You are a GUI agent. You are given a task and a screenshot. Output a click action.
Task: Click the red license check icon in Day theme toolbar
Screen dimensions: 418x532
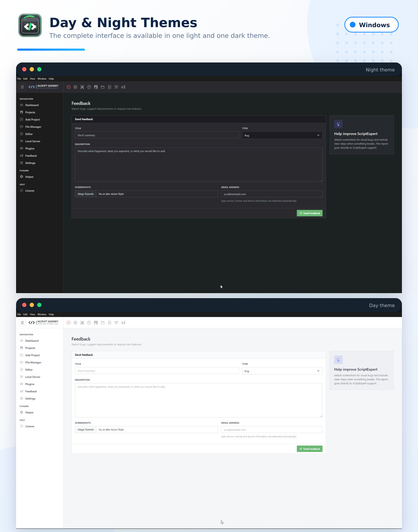[69, 323]
